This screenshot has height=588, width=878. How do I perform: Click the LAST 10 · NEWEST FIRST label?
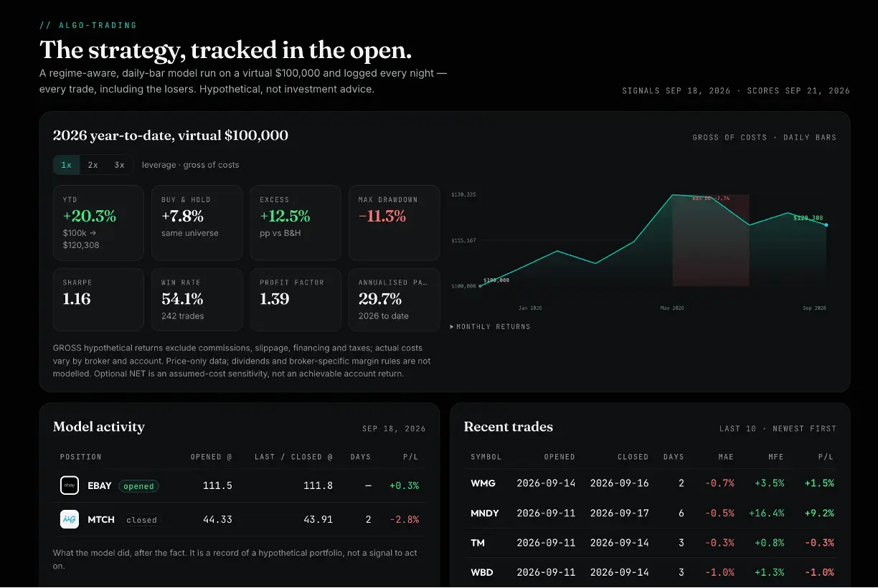click(x=778, y=429)
